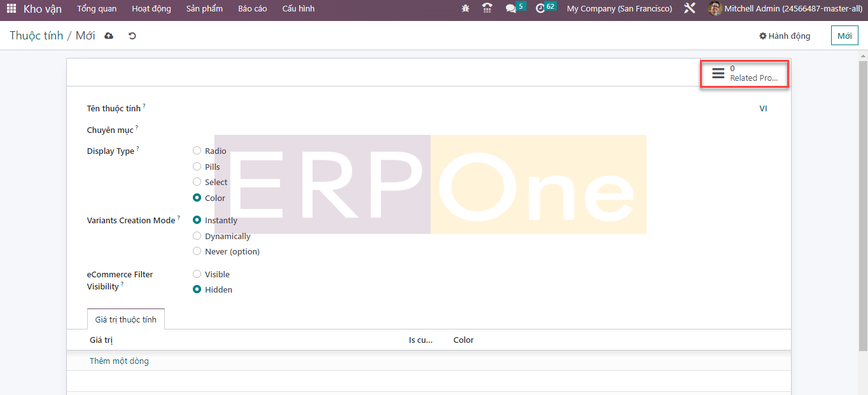Set eCommerce filter to Visible
868x395 pixels.
point(197,274)
